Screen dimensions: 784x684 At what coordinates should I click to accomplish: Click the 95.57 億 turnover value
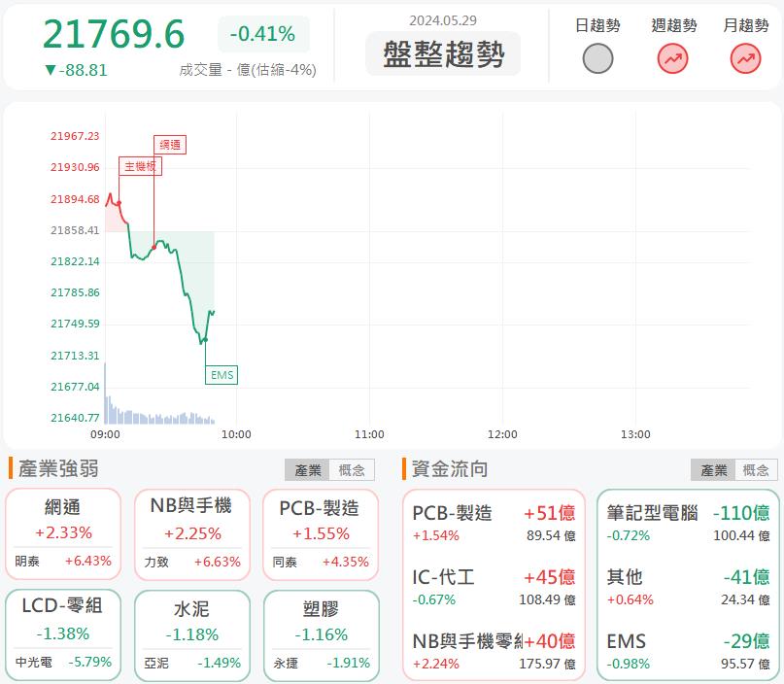click(x=745, y=664)
